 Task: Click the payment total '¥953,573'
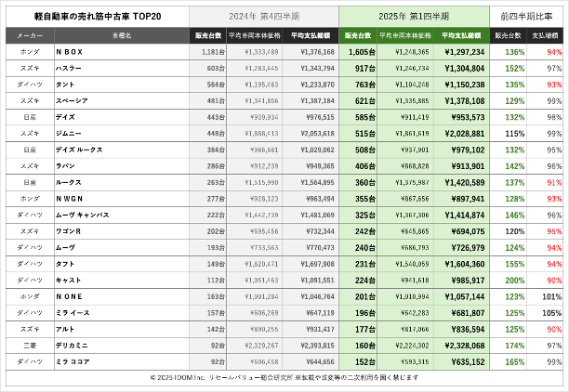point(468,117)
